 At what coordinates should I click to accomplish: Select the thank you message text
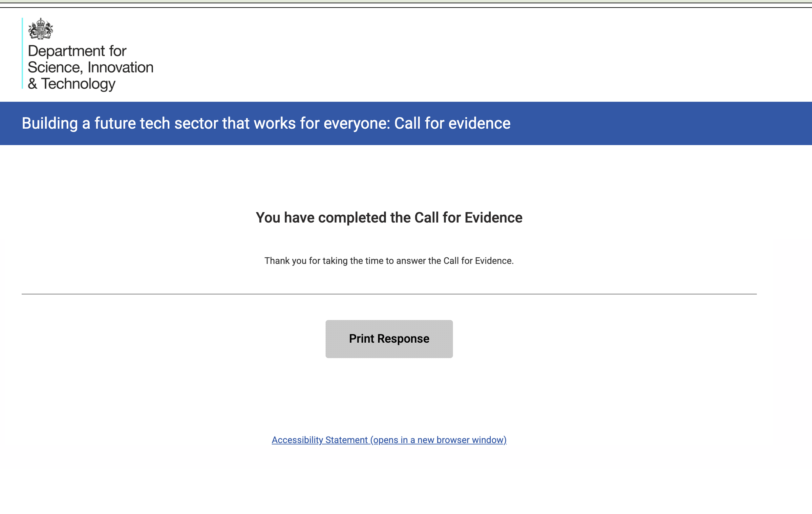pyautogui.click(x=389, y=260)
